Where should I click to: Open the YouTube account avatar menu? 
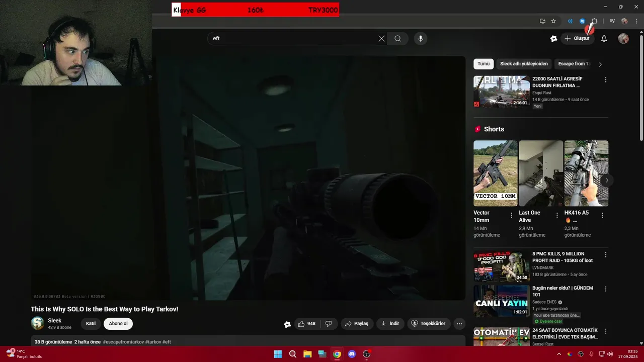pyautogui.click(x=623, y=39)
